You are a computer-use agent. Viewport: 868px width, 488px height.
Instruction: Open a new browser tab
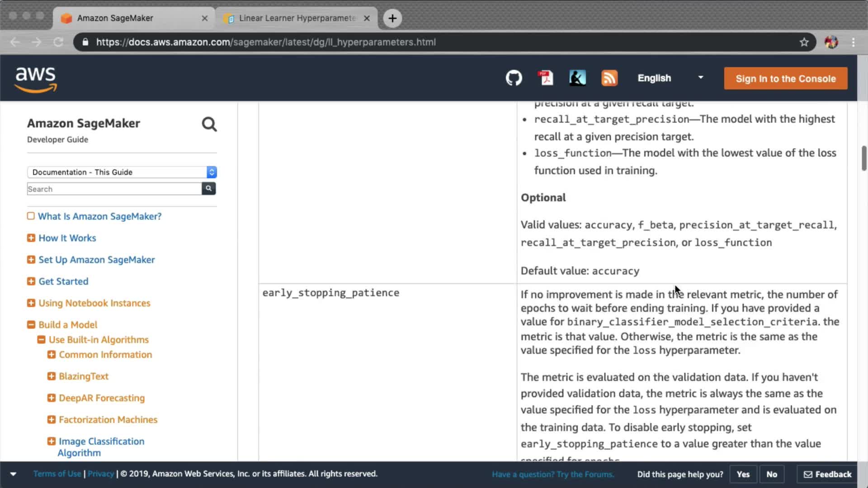click(x=392, y=18)
